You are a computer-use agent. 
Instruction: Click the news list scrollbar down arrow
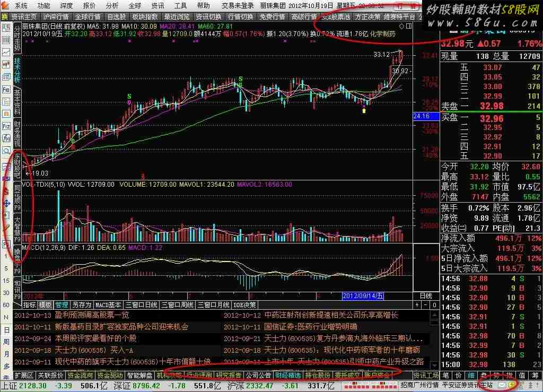(x=434, y=365)
